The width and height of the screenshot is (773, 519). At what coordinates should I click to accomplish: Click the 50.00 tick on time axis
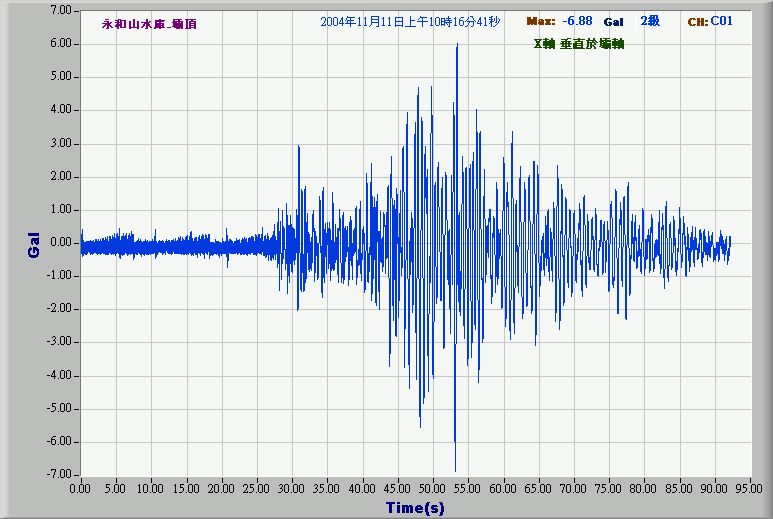point(433,489)
